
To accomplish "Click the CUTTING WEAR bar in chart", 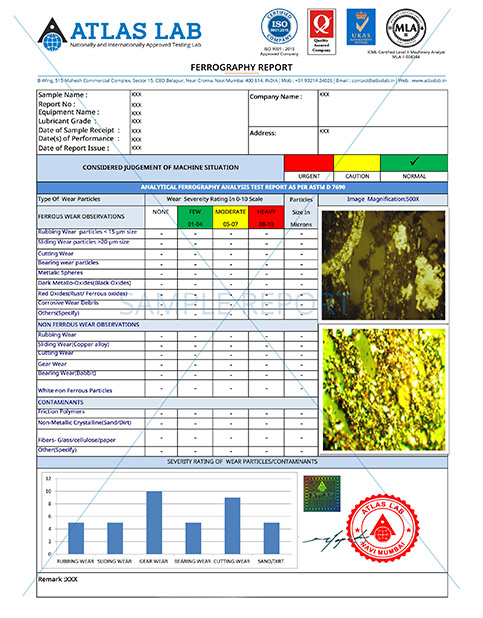I will pos(232,525).
